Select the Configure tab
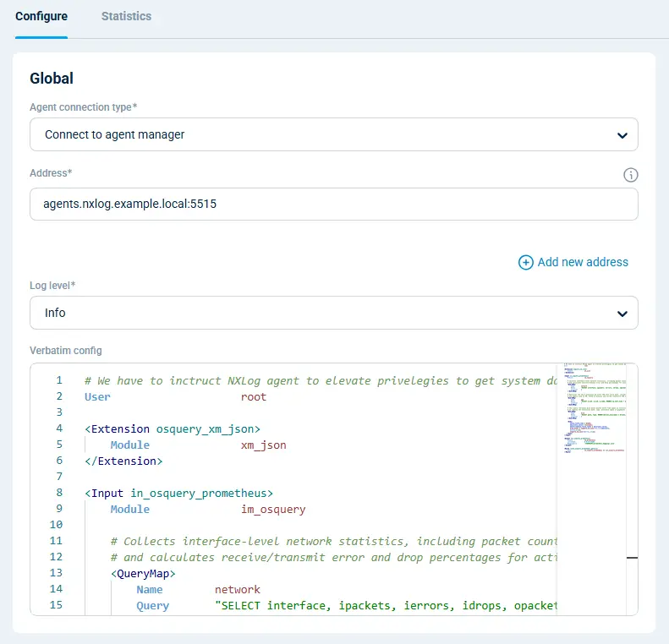This screenshot has width=669, height=644. 41,16
